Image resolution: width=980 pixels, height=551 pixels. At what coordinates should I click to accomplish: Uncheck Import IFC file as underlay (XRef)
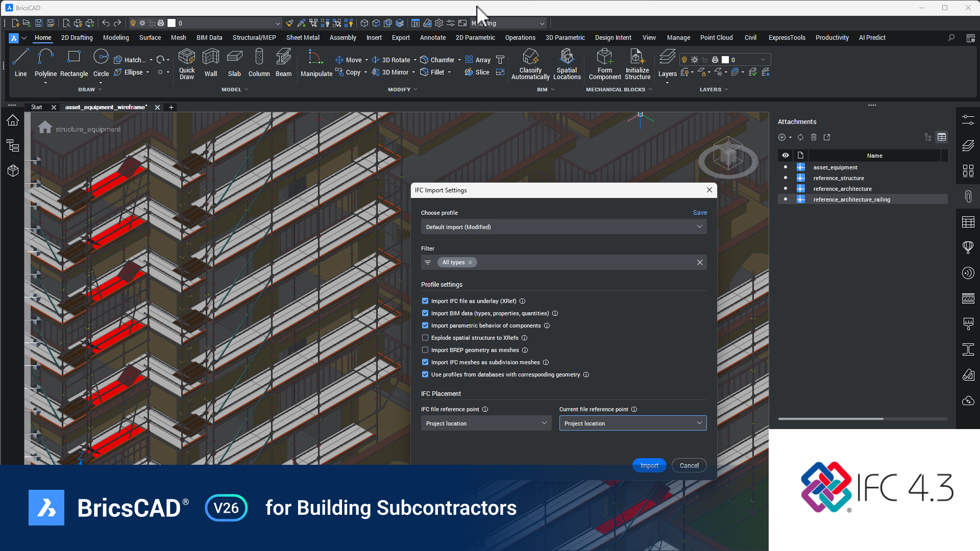tap(425, 301)
